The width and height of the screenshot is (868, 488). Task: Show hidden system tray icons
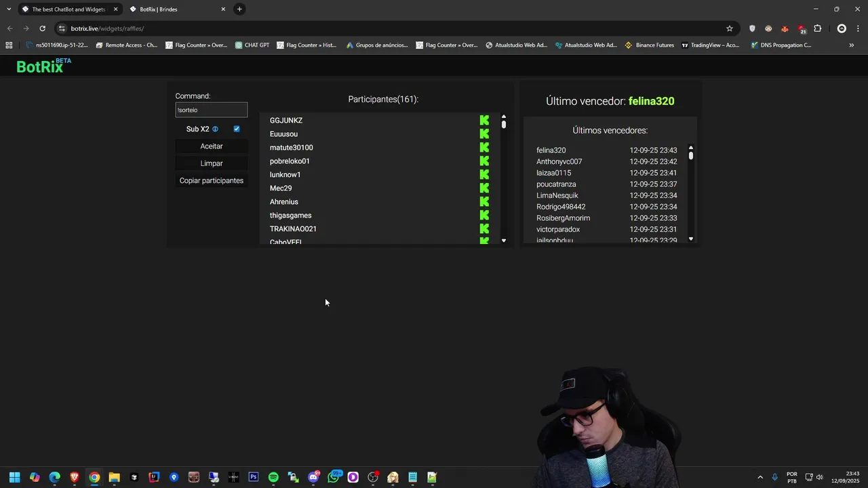(x=760, y=477)
